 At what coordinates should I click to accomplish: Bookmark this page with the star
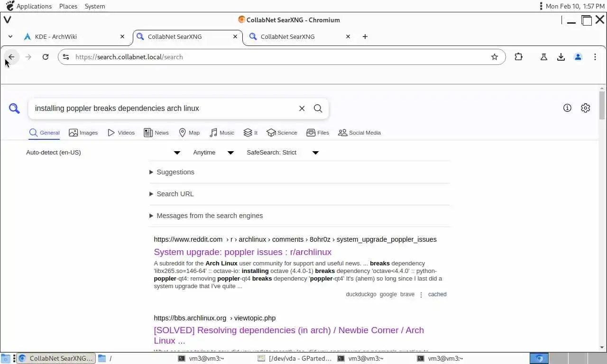point(495,57)
